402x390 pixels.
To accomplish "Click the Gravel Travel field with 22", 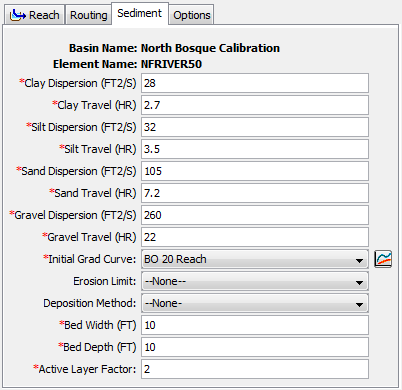I will [255, 237].
